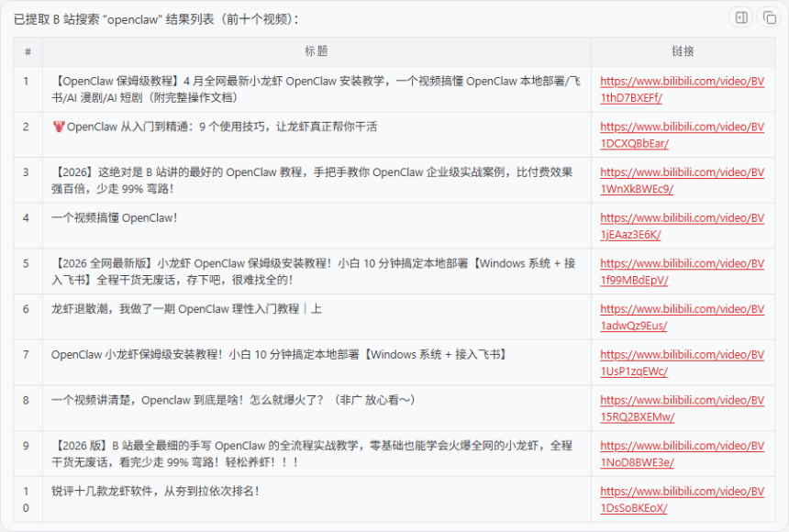Click the # column header
Viewport: 789px width, 532px height.
[x=28, y=51]
